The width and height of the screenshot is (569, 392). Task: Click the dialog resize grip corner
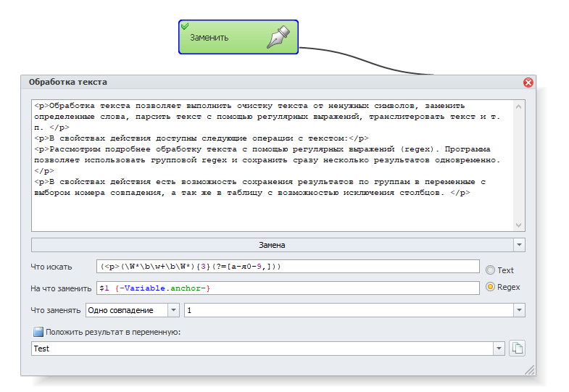[x=530, y=370]
